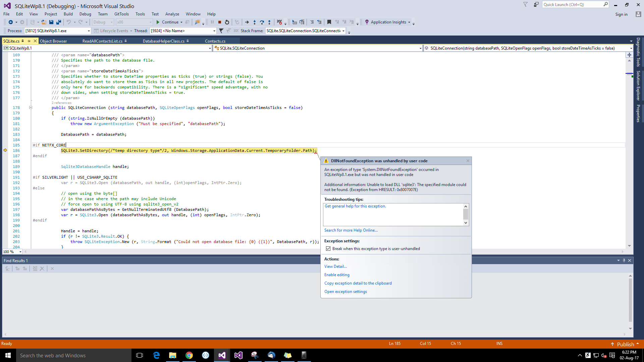Click the notifications flag icon

[x=526, y=5]
